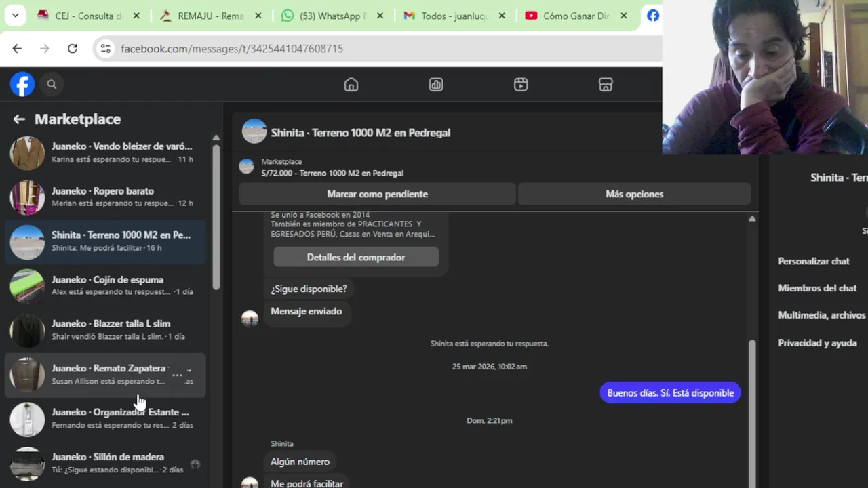This screenshot has width=868, height=488.
Task: Close the CEJ Consulta tab
Action: click(x=136, y=16)
